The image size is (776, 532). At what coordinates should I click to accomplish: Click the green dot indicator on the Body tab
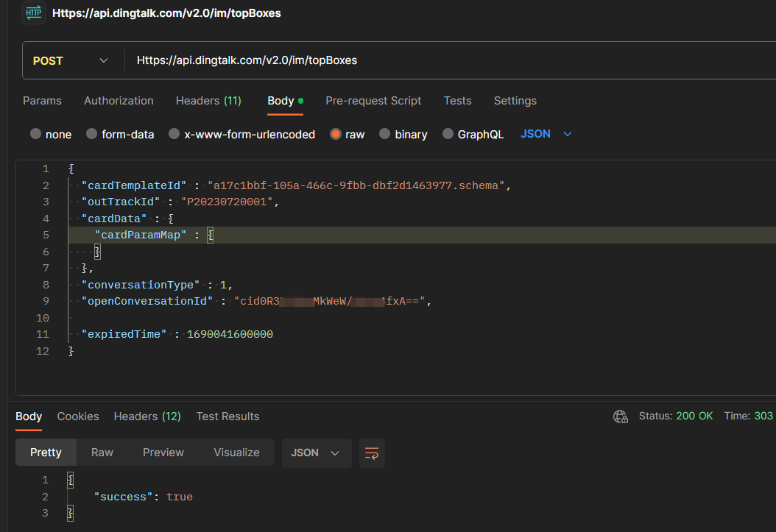pyautogui.click(x=300, y=101)
